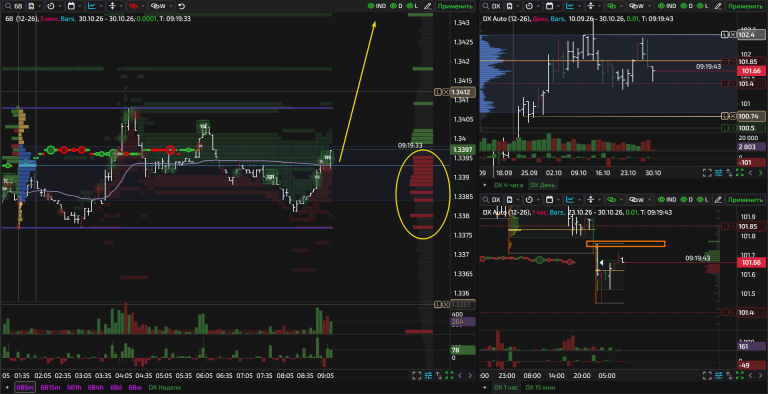Remove the 1.3412 level with its X button

(x=446, y=92)
